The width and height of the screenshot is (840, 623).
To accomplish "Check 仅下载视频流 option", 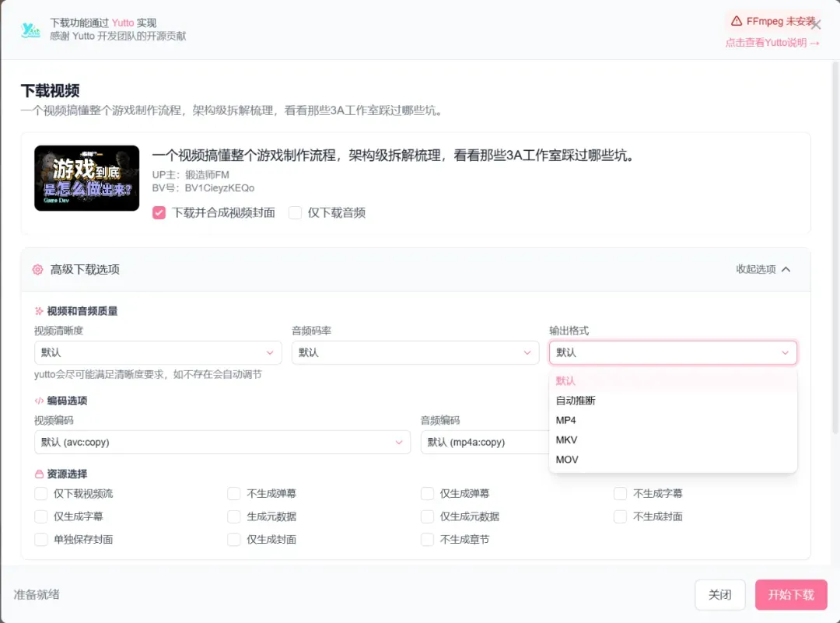I will [x=41, y=493].
